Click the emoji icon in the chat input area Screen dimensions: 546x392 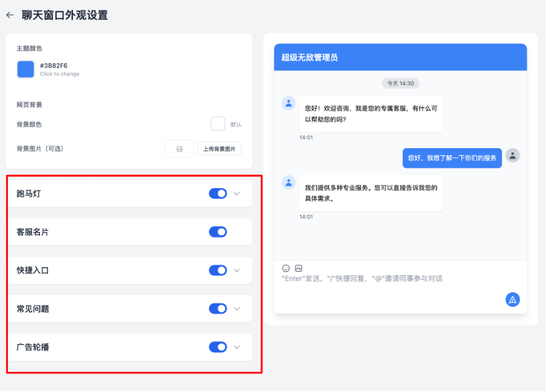[285, 267]
